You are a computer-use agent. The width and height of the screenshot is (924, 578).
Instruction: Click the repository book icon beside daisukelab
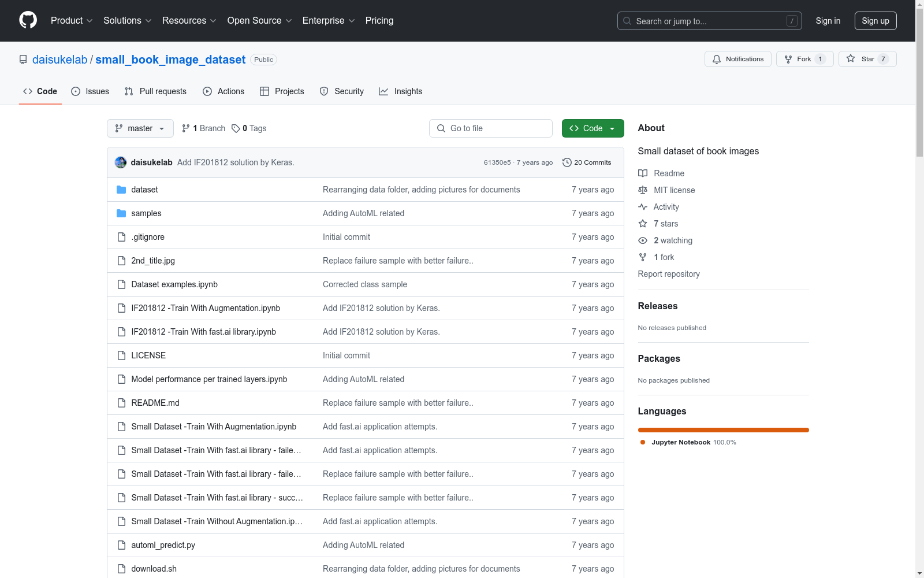pyautogui.click(x=23, y=60)
